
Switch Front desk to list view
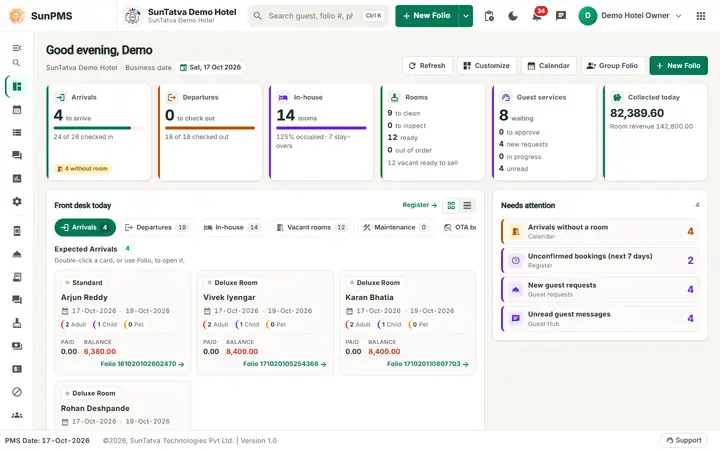[467, 205]
